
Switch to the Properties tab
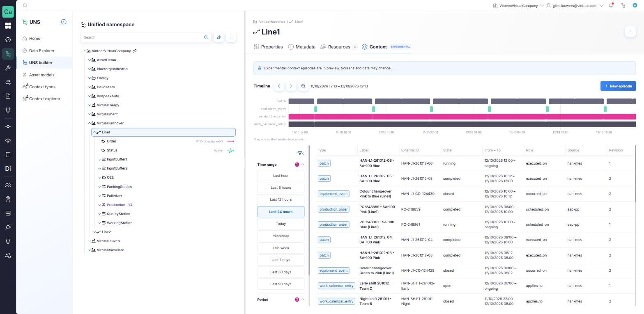click(268, 47)
